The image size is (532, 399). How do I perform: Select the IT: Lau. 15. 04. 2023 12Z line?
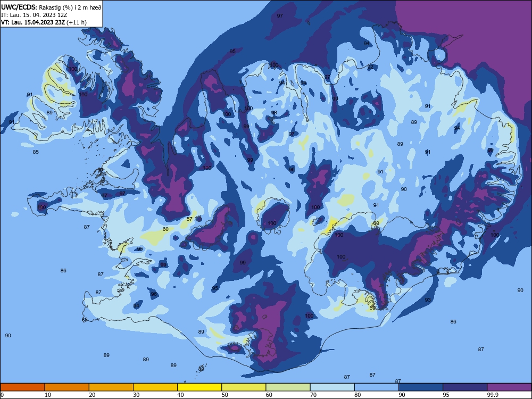coord(34,15)
